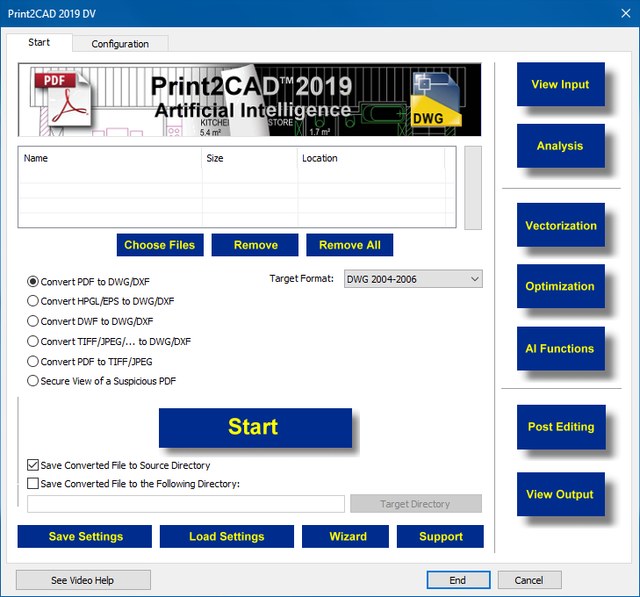Click the target directory path field

tap(185, 504)
